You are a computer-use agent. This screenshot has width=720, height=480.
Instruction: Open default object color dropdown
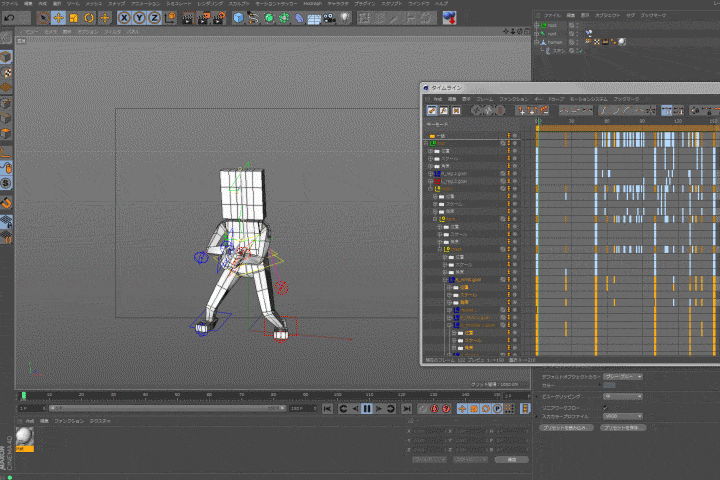click(x=623, y=377)
